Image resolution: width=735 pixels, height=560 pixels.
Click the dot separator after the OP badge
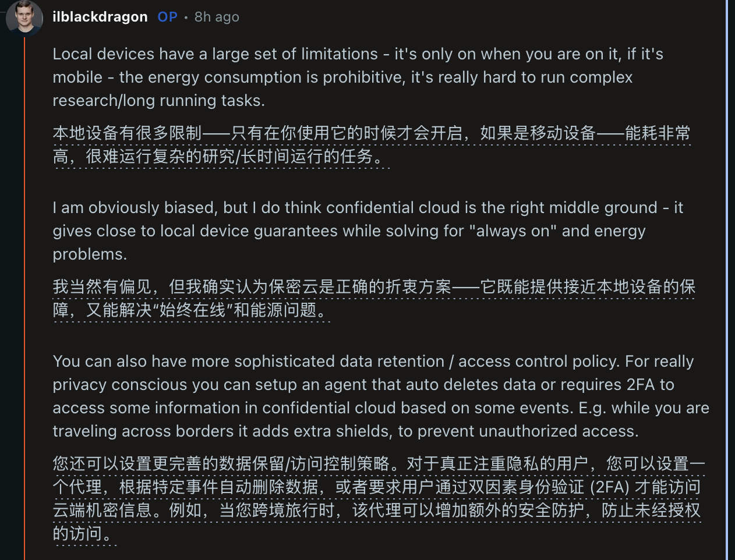(185, 16)
